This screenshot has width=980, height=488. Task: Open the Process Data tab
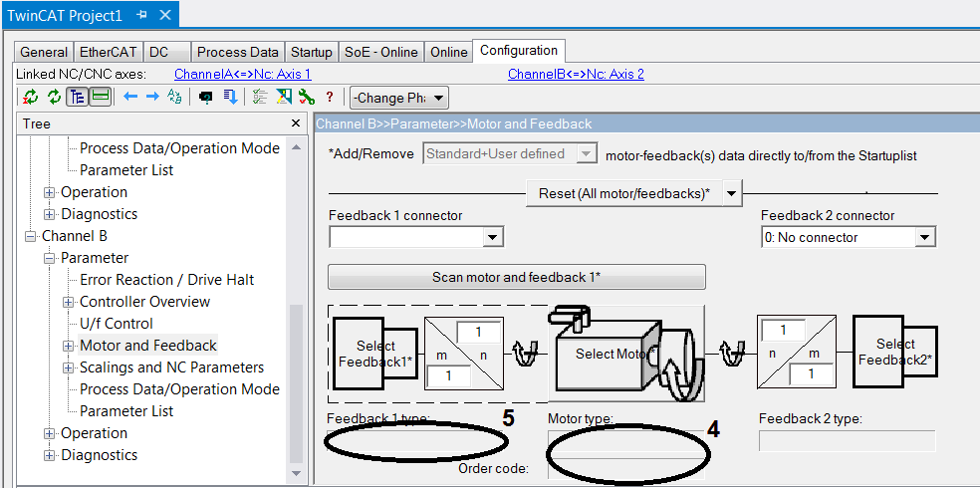238,53
